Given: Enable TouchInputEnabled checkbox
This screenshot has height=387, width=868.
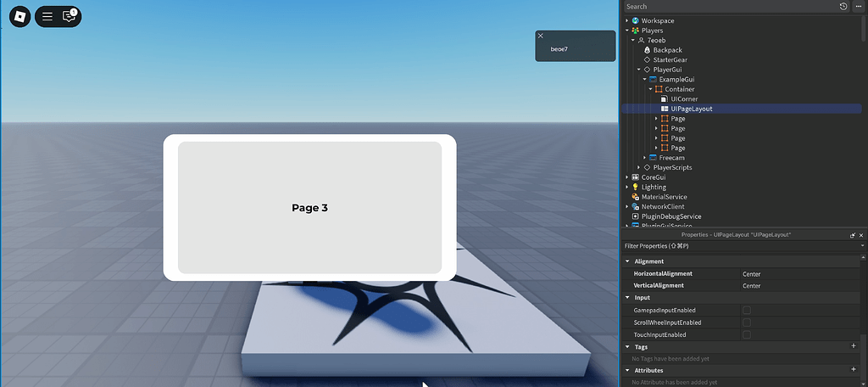Looking at the screenshot, I should pos(747,335).
